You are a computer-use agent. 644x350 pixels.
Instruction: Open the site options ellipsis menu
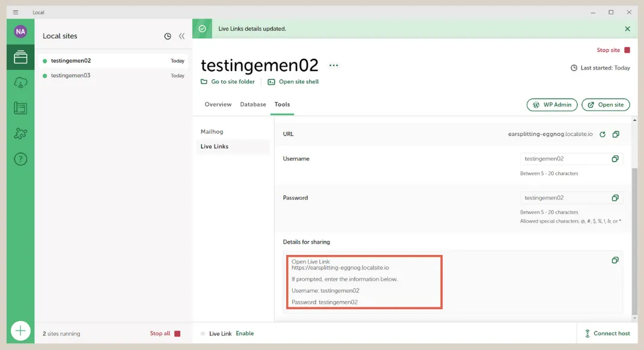point(334,65)
